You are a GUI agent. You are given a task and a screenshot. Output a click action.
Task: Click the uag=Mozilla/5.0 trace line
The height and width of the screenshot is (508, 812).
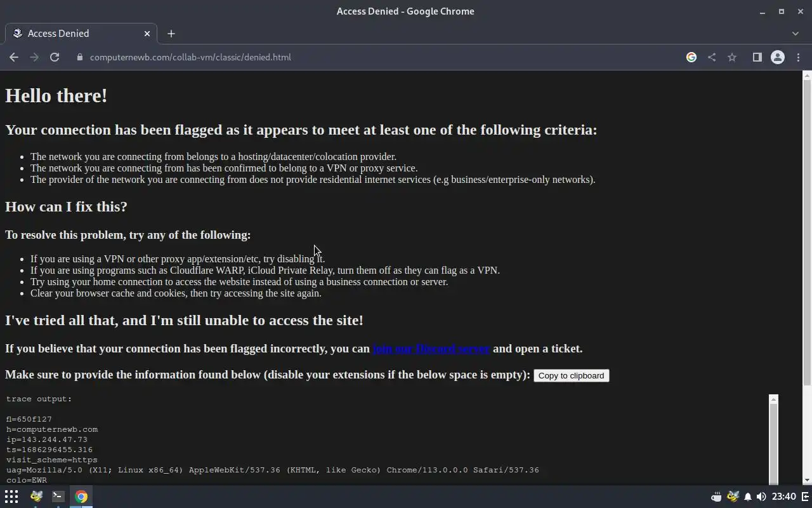click(x=273, y=470)
